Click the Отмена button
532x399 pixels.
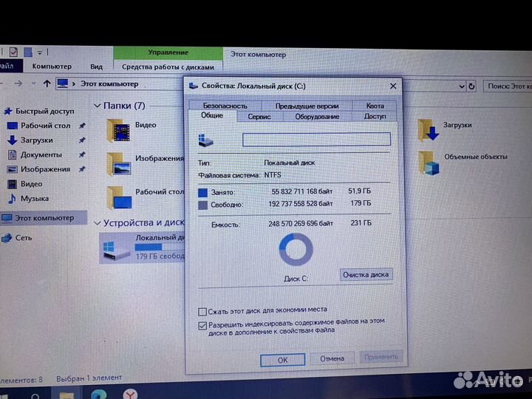(332, 358)
